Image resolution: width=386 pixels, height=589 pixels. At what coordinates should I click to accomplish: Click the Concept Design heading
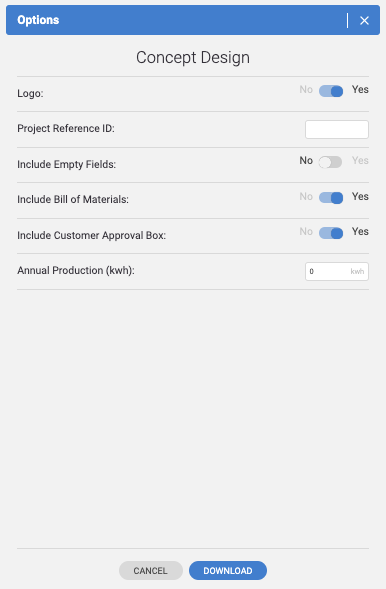coord(193,57)
